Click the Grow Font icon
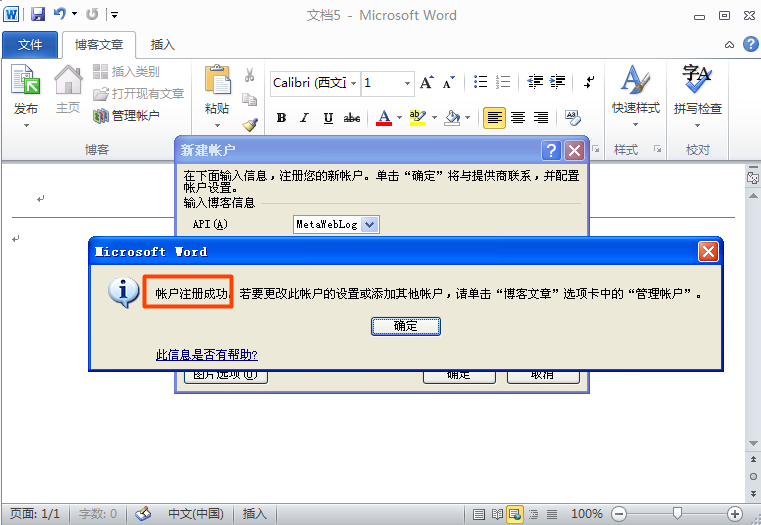Image resolution: width=761 pixels, height=525 pixels. pos(427,83)
